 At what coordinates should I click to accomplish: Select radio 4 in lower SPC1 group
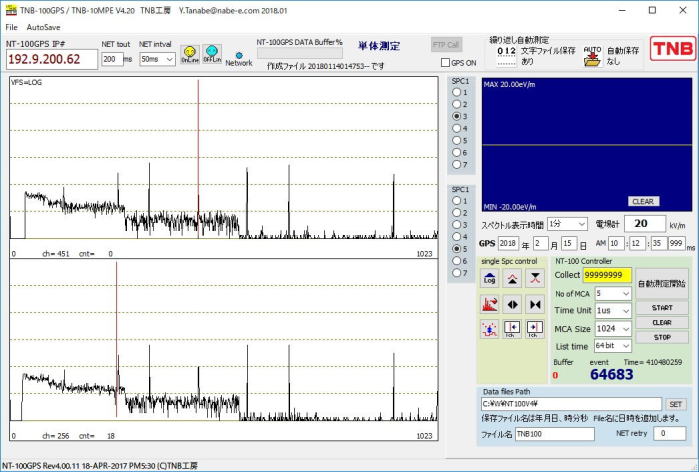(456, 237)
